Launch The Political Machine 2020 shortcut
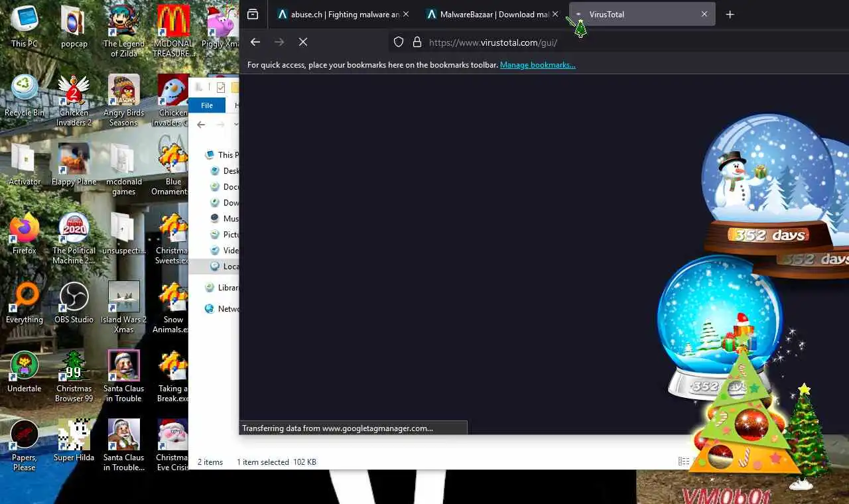Image resolution: width=849 pixels, height=504 pixels. (x=74, y=238)
